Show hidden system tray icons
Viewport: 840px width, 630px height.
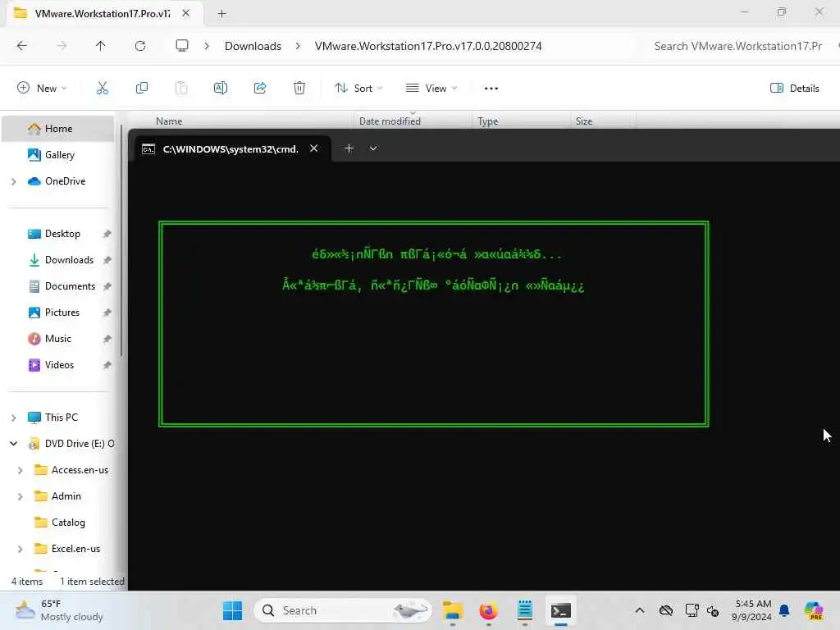pyautogui.click(x=640, y=610)
